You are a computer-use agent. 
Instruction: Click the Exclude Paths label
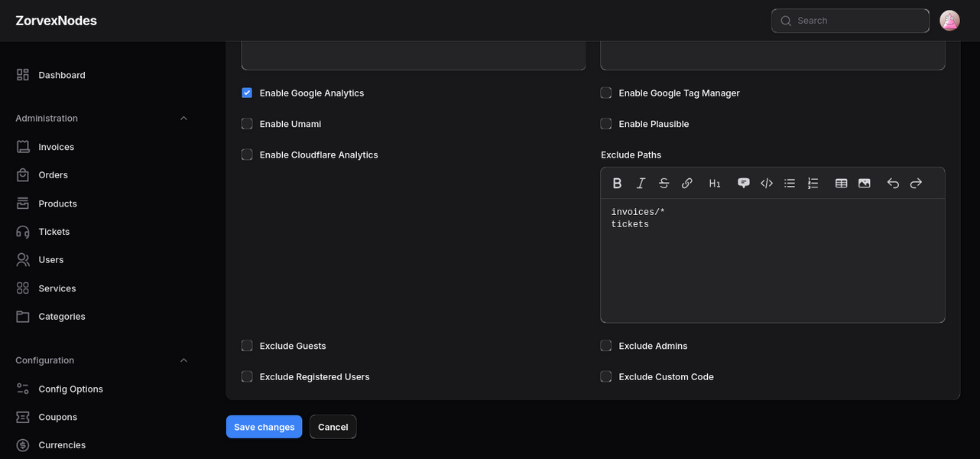[x=631, y=155]
